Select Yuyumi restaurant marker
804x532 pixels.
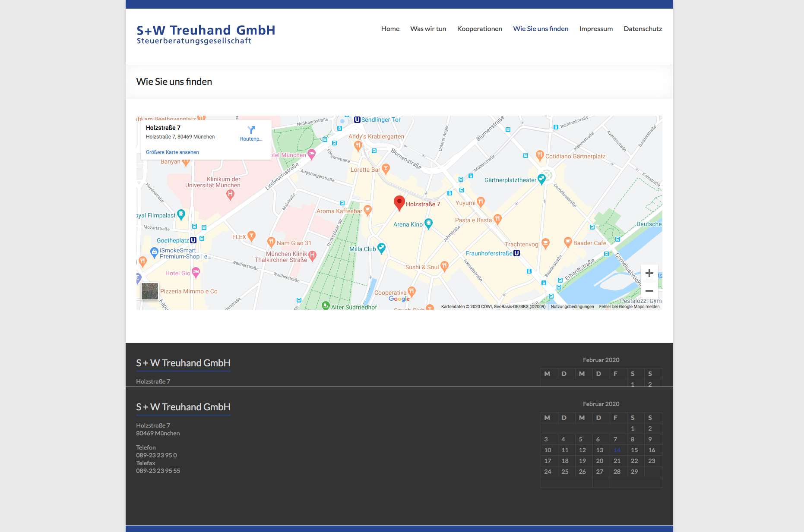[x=481, y=202]
